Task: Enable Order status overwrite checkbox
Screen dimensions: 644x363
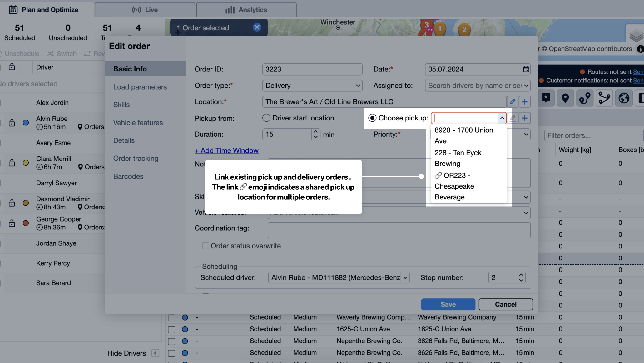Action: pos(206,246)
